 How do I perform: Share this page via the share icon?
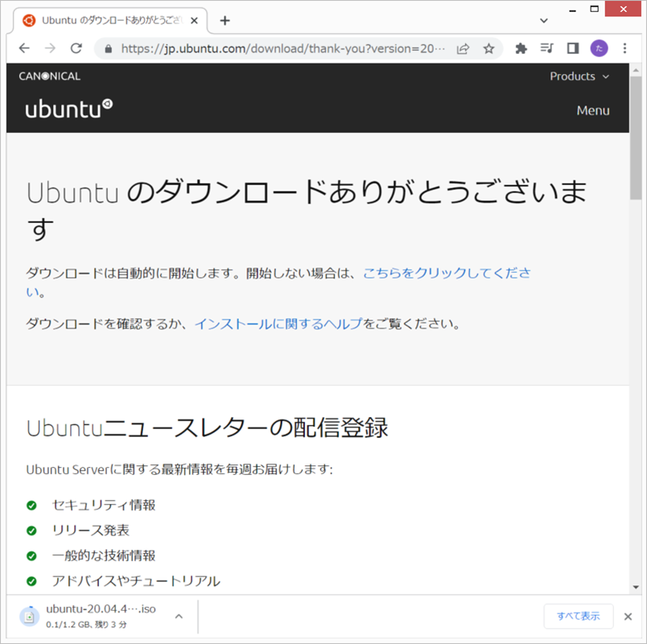(x=463, y=49)
